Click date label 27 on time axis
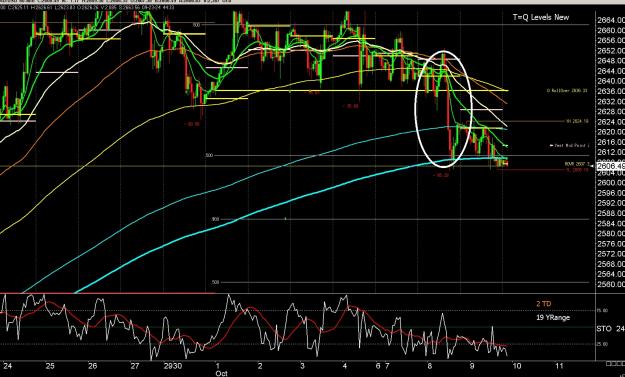Screen dimensions: 625x377 coord(135,365)
